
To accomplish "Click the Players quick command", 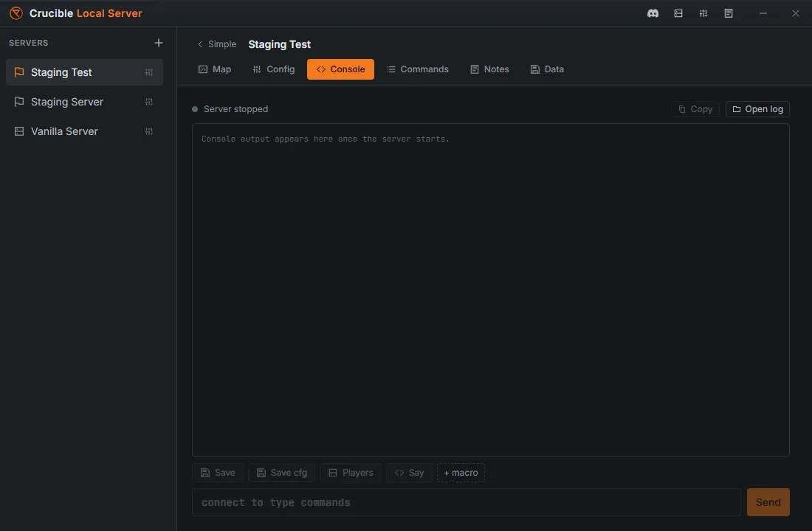I will coord(351,473).
